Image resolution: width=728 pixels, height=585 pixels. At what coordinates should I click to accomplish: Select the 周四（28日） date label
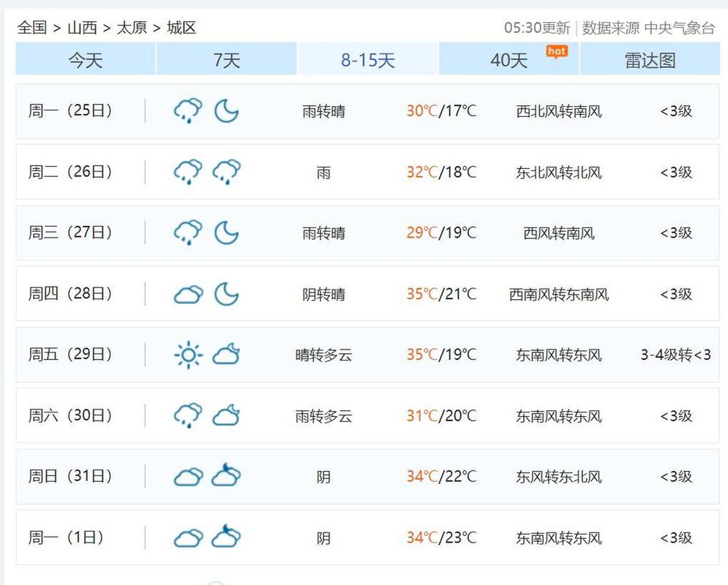click(x=70, y=293)
